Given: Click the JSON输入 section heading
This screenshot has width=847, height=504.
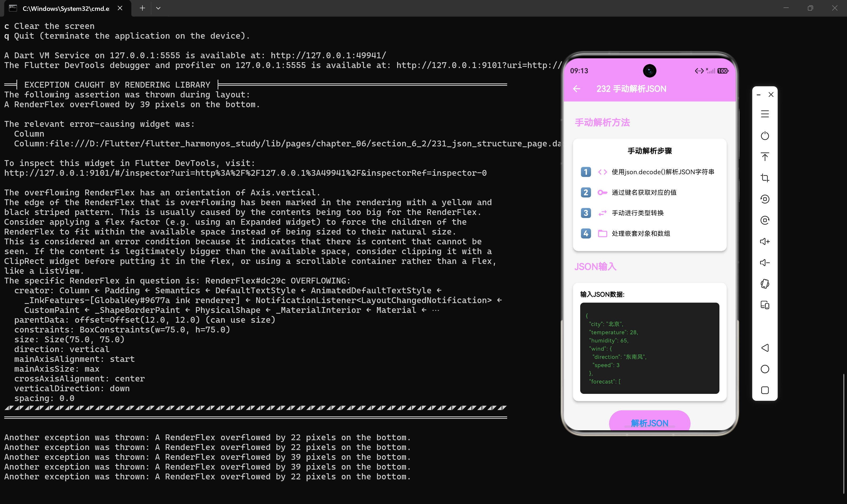Looking at the screenshot, I should click(595, 267).
